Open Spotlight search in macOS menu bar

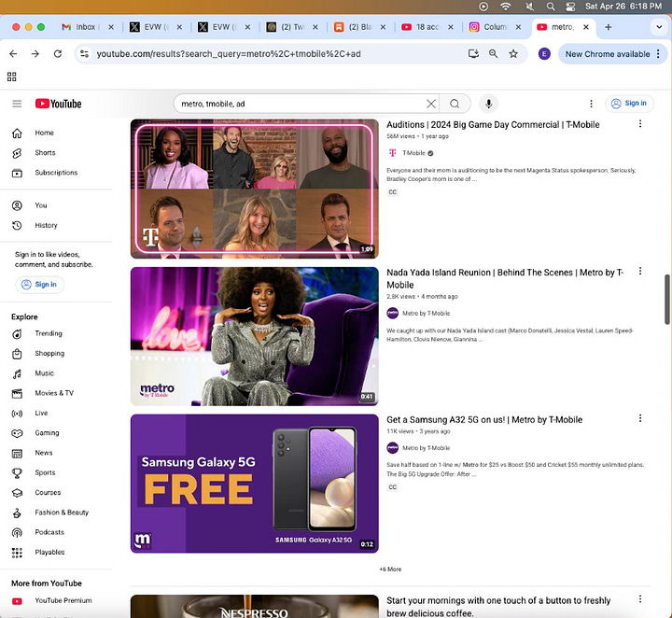551,6
